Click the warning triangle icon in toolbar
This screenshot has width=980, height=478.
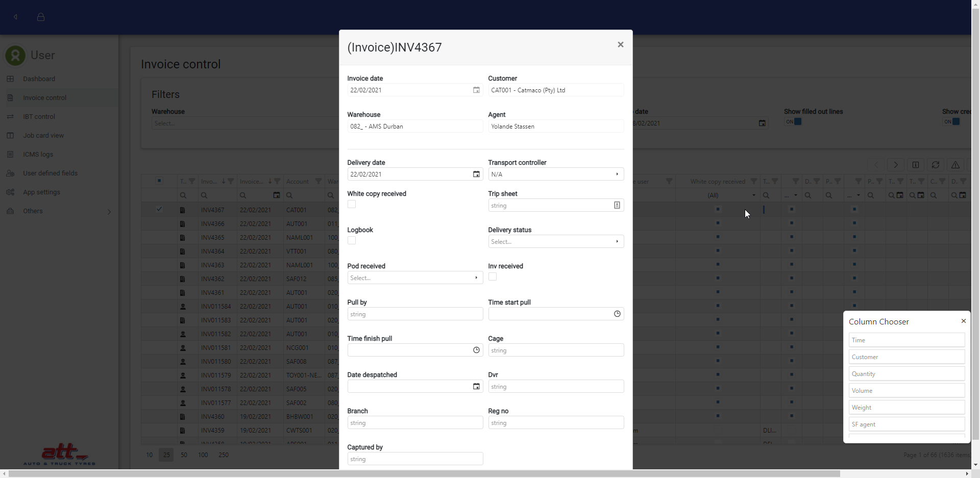pos(955,165)
